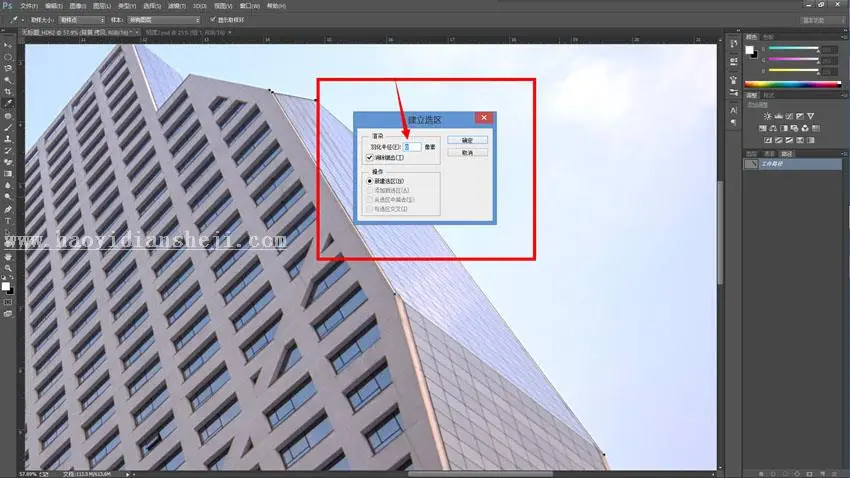850x478 pixels.
Task: Select the Brush tool
Action: click(x=8, y=128)
